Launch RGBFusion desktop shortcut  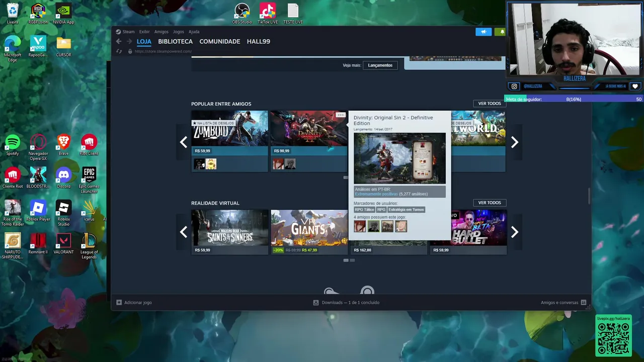pyautogui.click(x=38, y=14)
